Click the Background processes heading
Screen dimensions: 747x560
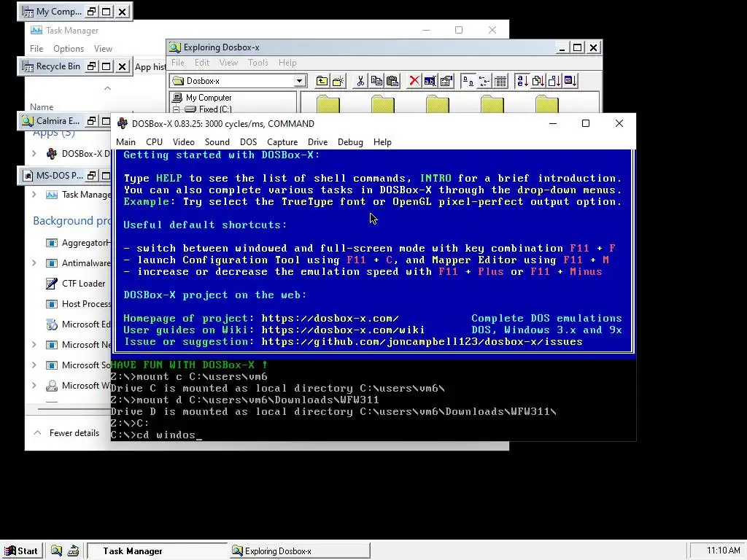point(72,221)
